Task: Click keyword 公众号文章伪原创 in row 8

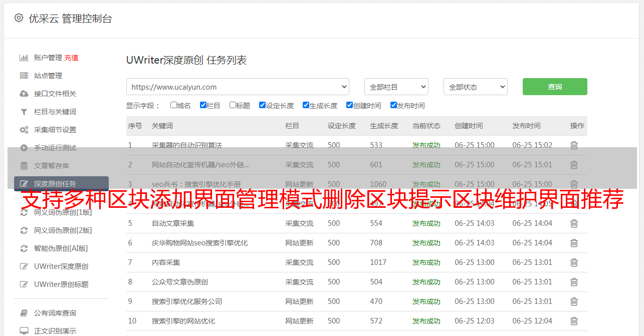Action: 180,282
